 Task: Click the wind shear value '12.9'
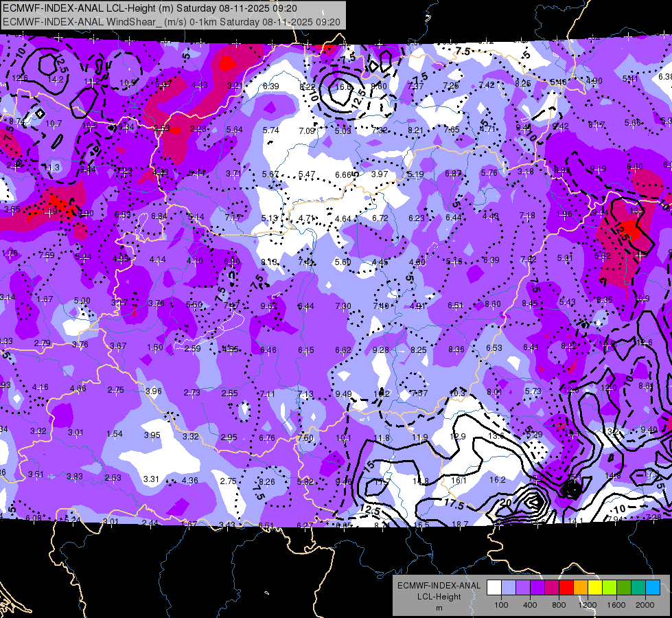458,437
